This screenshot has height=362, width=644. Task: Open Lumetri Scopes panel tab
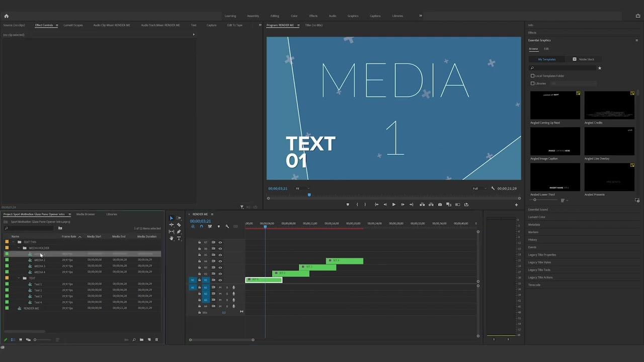pos(73,25)
